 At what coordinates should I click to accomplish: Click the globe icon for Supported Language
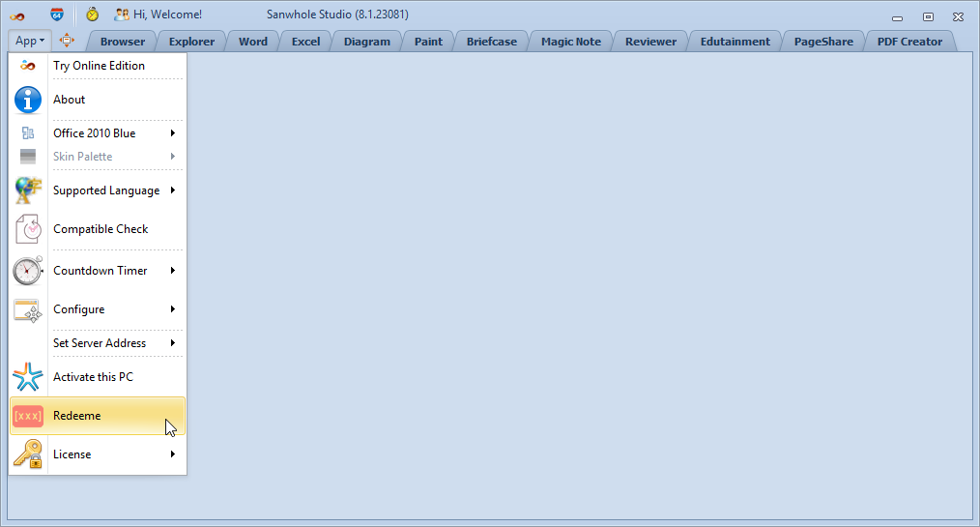[28, 190]
